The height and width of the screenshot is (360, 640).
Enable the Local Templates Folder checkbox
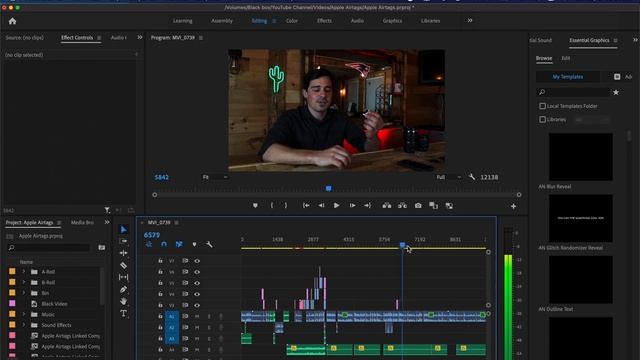[x=542, y=106]
